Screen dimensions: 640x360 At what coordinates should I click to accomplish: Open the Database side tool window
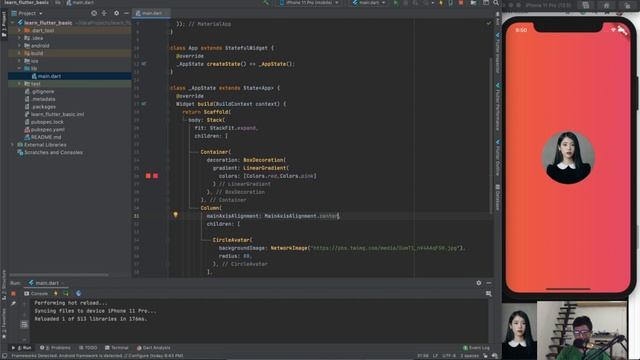498,198
